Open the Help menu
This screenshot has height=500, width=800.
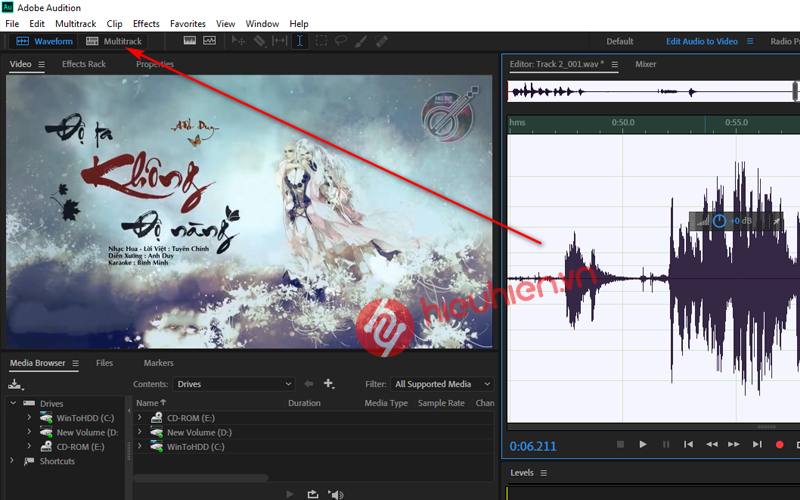point(299,24)
